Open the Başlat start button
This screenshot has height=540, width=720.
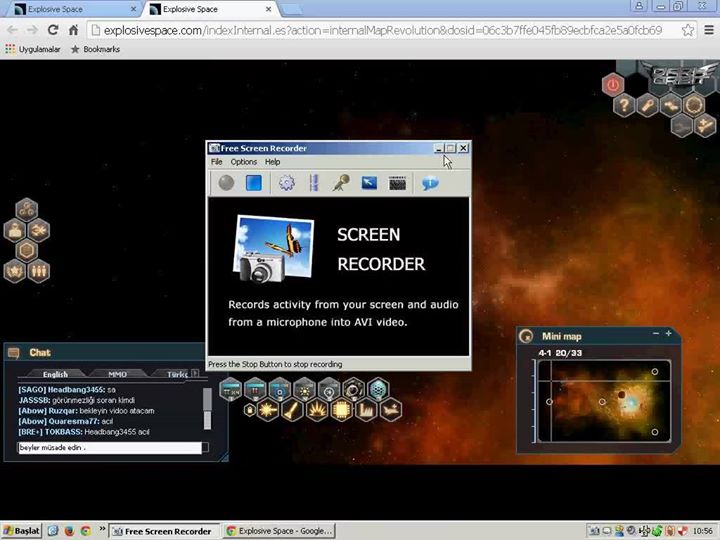click(x=22, y=531)
